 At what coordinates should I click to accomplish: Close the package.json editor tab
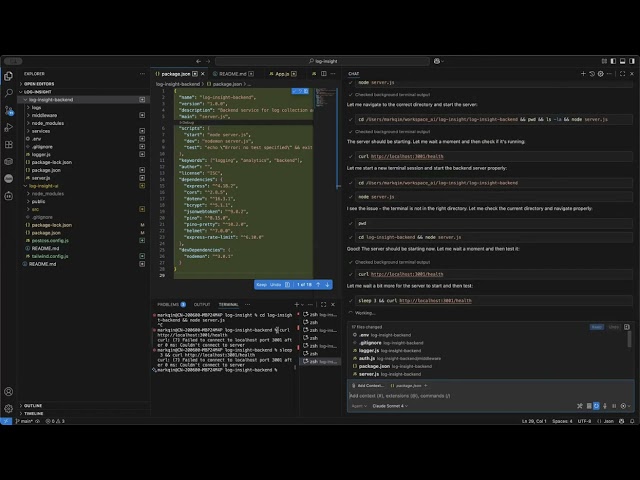203,74
